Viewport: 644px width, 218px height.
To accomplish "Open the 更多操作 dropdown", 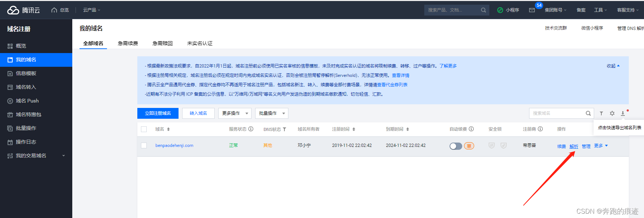I will (235, 113).
